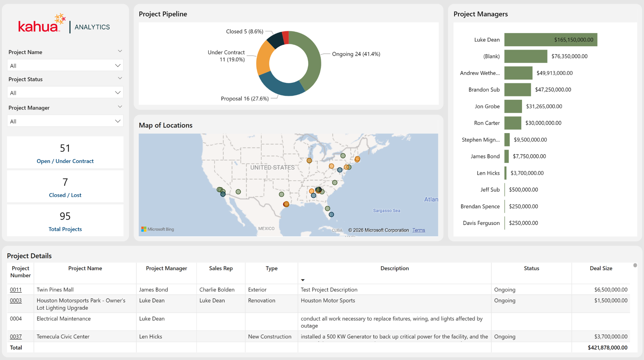
Task: Open the Project Status All dropdown
Action: tap(65, 93)
